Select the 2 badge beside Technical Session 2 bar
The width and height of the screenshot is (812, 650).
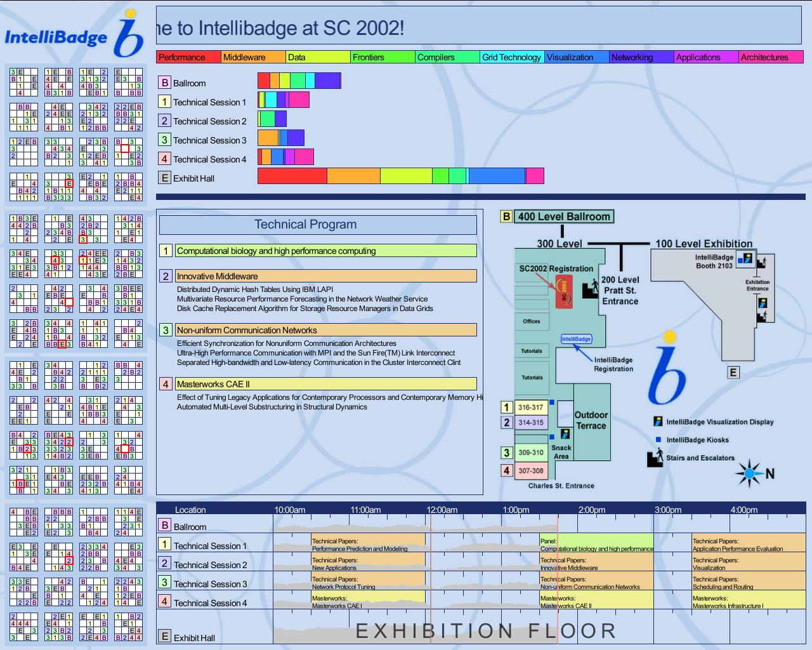coord(165,121)
